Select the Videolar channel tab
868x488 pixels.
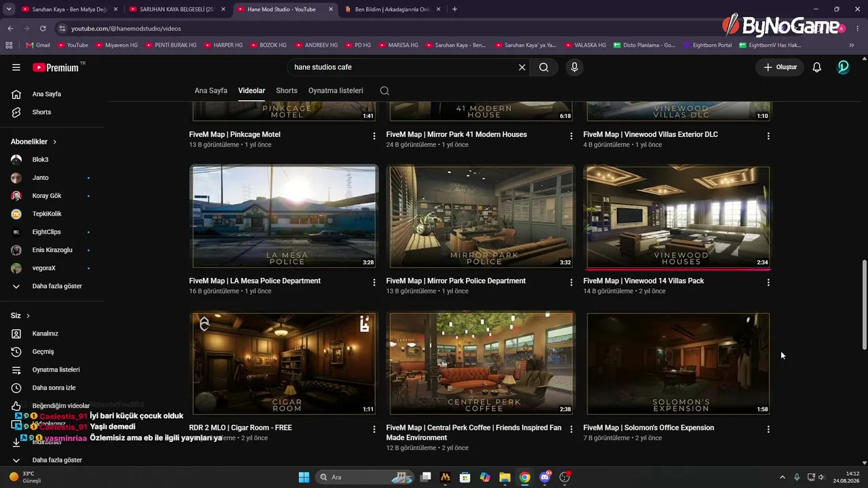point(252,91)
